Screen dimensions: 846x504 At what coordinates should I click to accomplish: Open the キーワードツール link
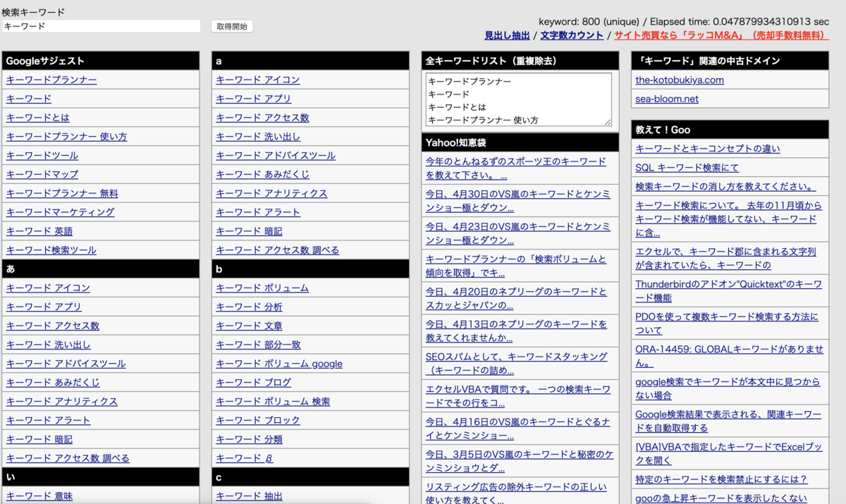click(42, 156)
